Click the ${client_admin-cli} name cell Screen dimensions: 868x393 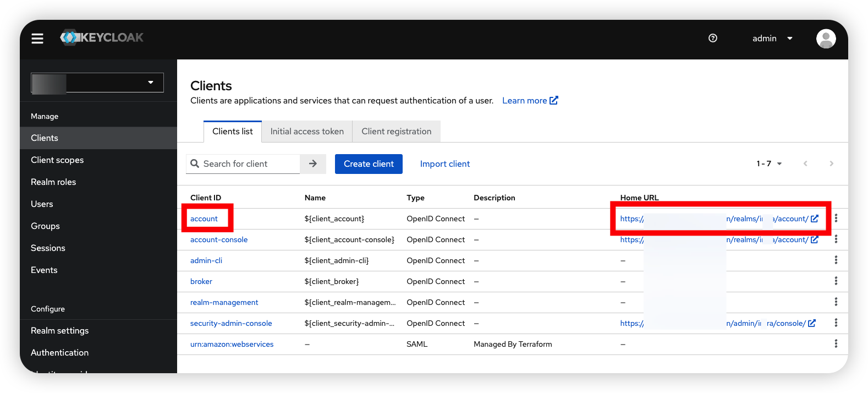point(337,261)
